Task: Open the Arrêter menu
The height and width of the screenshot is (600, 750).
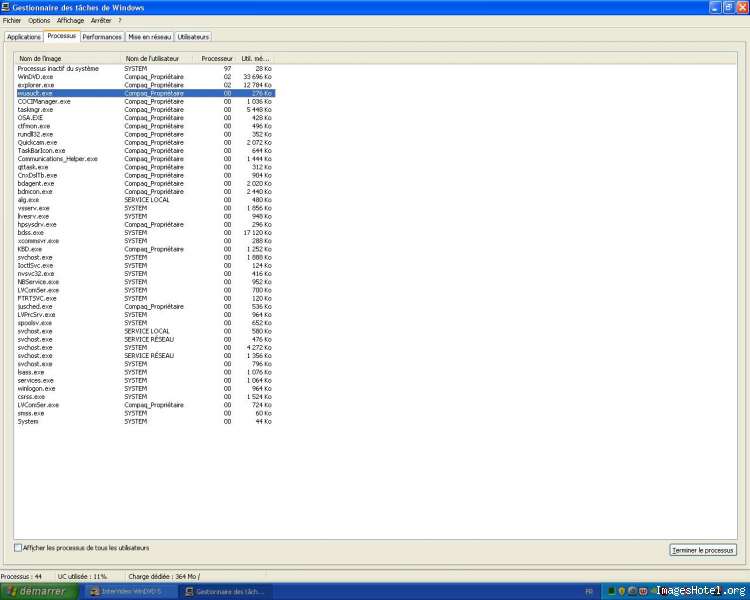Action: point(101,21)
